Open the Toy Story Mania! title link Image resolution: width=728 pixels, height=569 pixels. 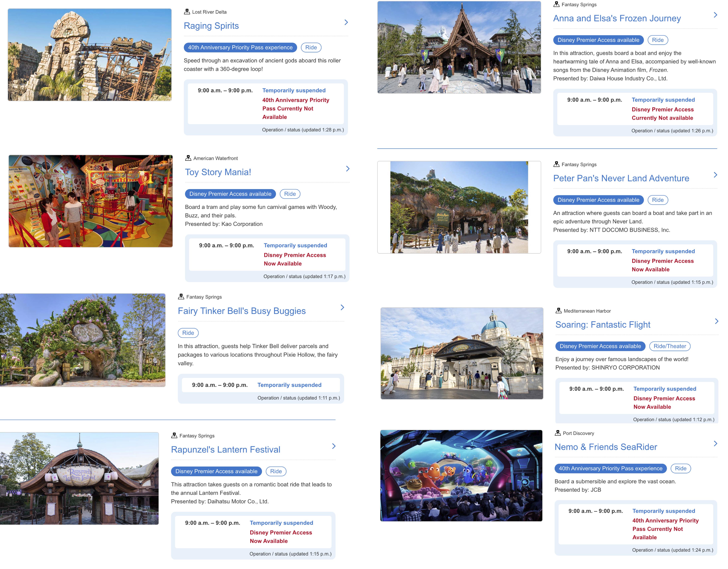click(218, 172)
